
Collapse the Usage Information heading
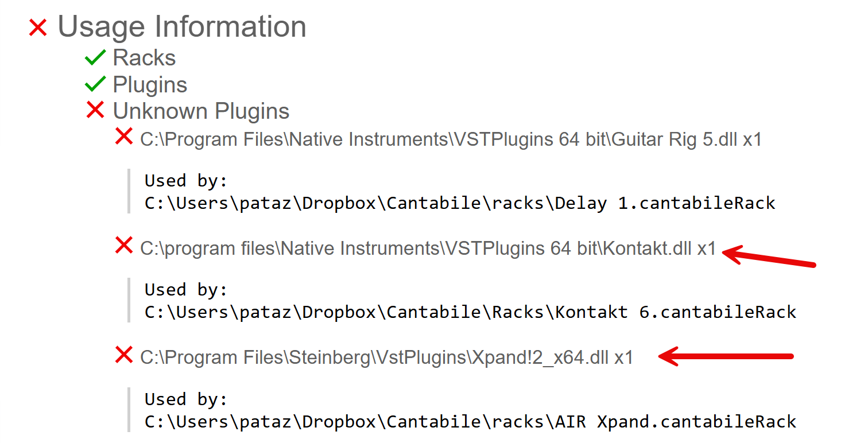coord(182,27)
